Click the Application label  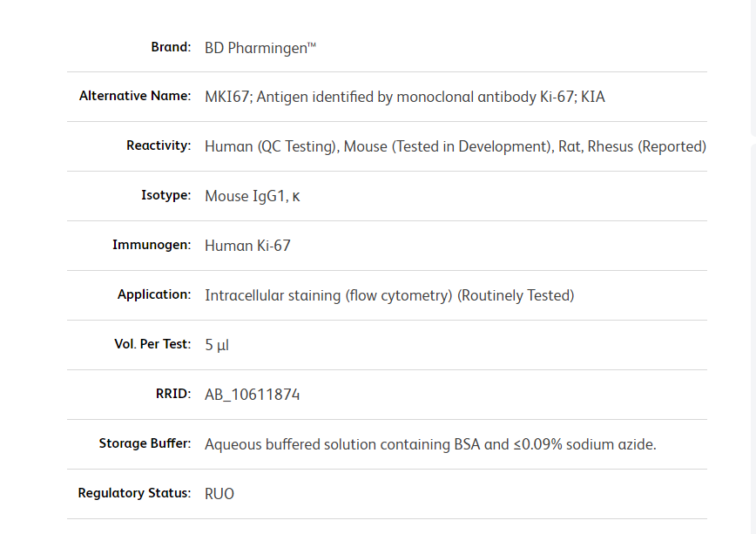click(x=154, y=294)
